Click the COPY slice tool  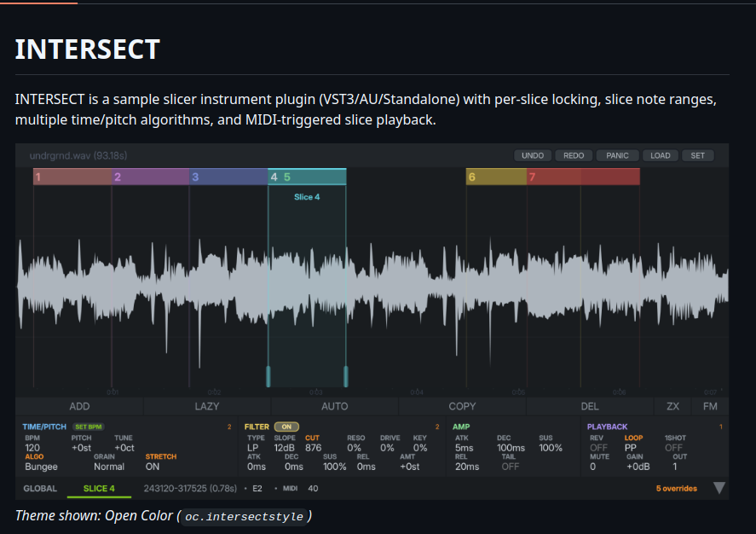[462, 406]
